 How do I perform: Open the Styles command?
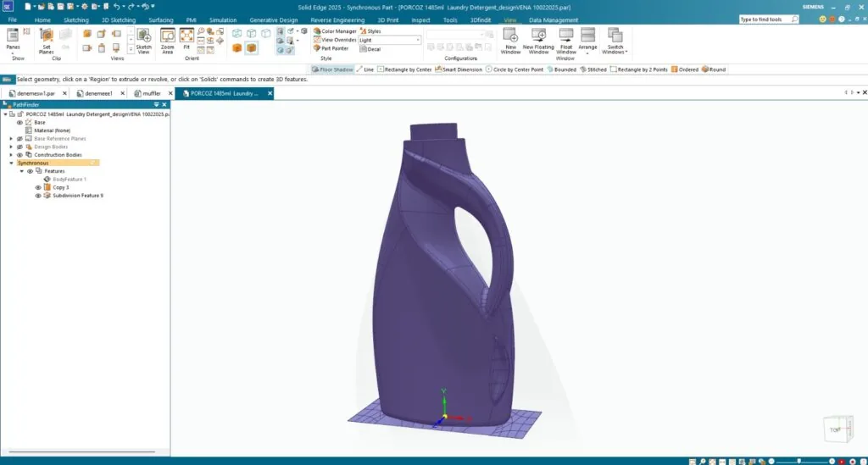point(370,31)
